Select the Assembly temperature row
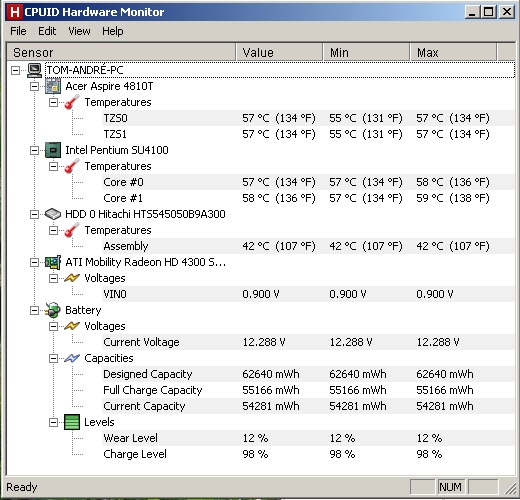Viewport: 520px width, 500px height. [308, 246]
